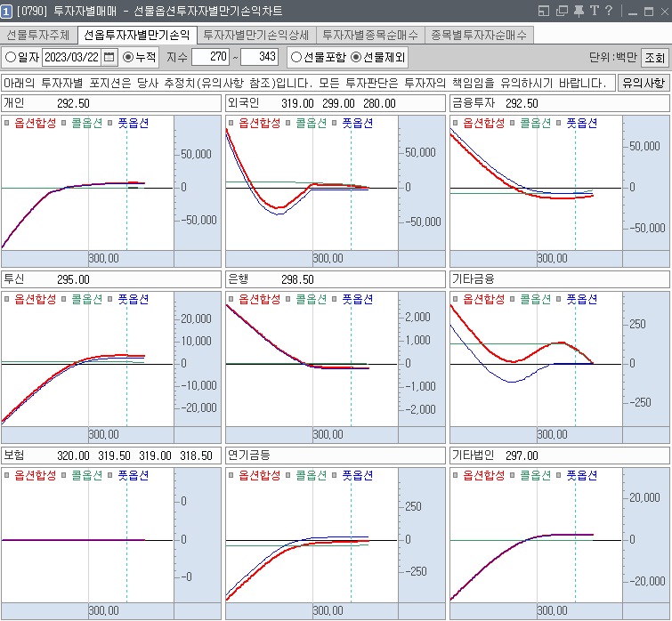Open help via question mark icon
The width and height of the screenshot is (672, 621).
pyautogui.click(x=609, y=11)
